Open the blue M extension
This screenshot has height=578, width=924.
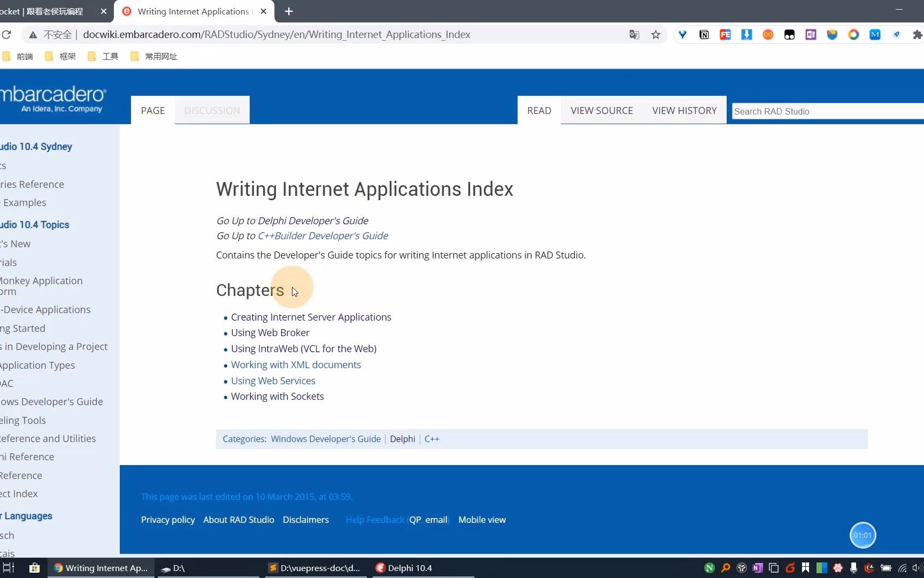(x=875, y=35)
